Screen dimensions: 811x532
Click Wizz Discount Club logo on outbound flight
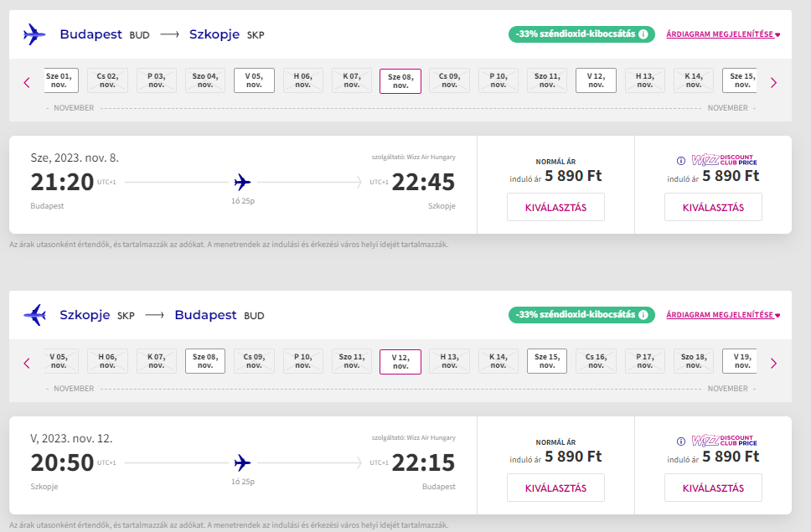pyautogui.click(x=724, y=160)
